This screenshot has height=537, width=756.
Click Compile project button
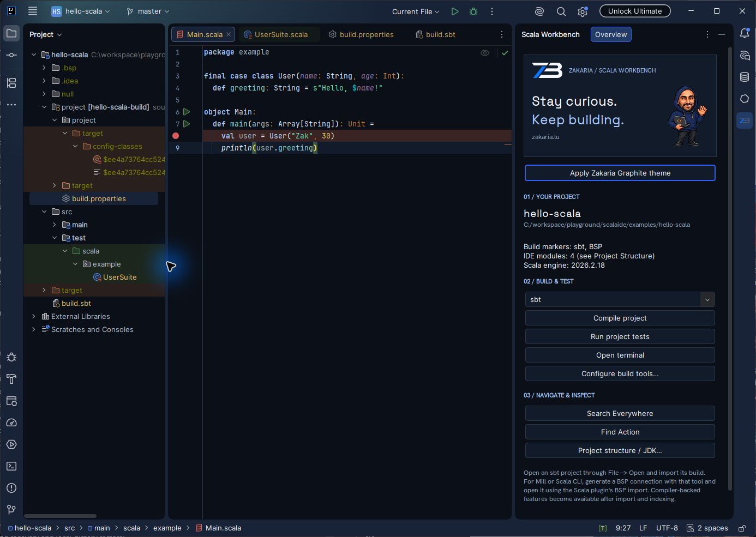point(620,318)
